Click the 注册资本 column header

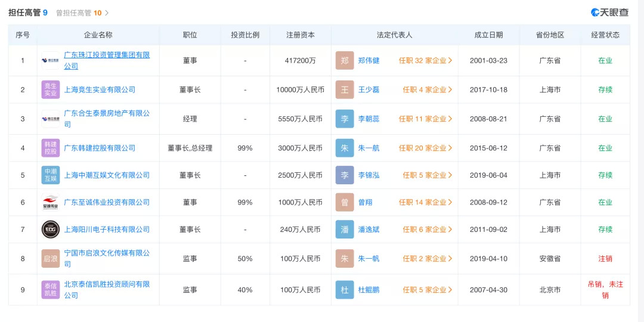(300, 35)
